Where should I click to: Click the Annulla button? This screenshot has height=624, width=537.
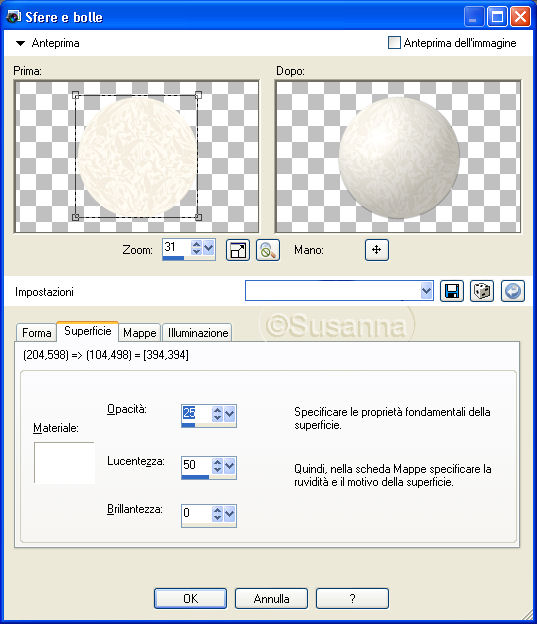(271, 599)
